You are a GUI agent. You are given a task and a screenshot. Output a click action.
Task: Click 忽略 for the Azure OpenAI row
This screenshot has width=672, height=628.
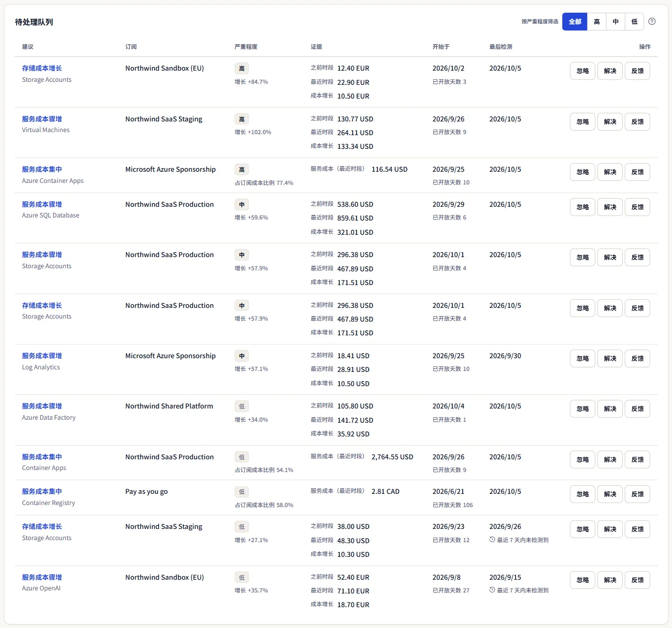583,580
